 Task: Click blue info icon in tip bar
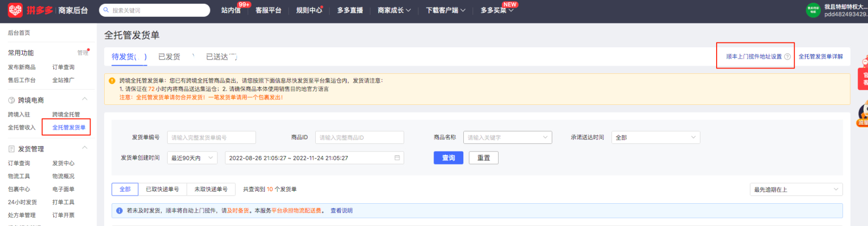click(x=119, y=211)
